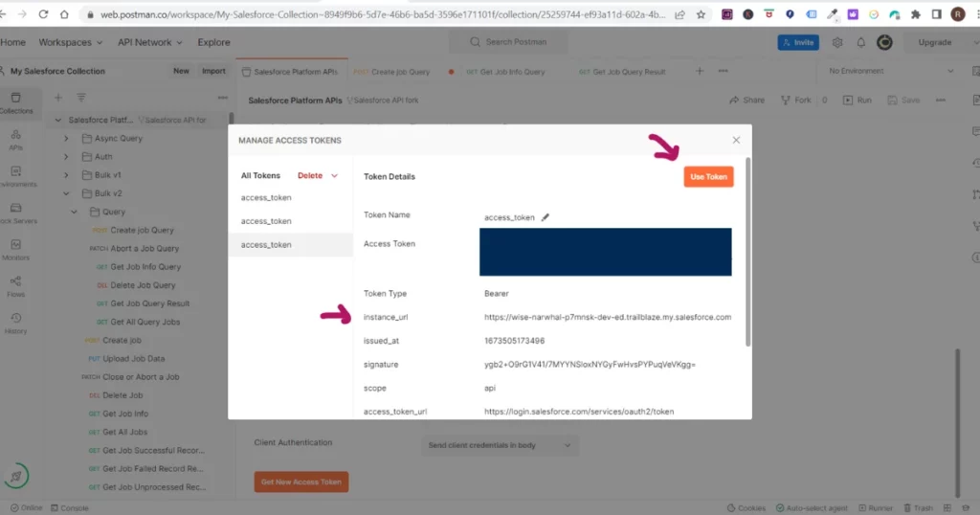This screenshot has height=515, width=980.
Task: Open the Environments sidebar panel
Action: point(15,177)
